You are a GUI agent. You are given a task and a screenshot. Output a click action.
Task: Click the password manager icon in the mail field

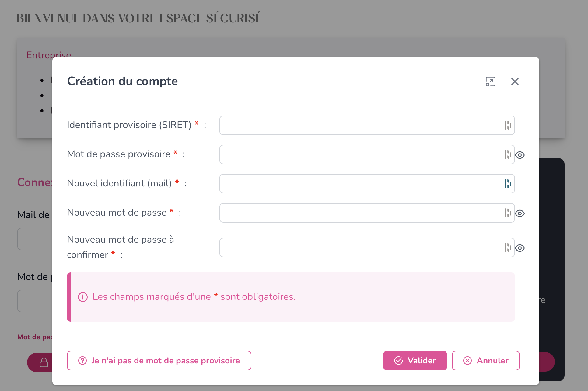(x=508, y=184)
